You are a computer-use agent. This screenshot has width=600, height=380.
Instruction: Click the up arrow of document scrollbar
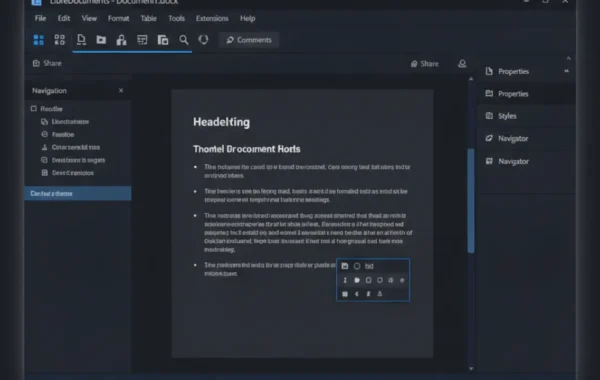(471, 79)
